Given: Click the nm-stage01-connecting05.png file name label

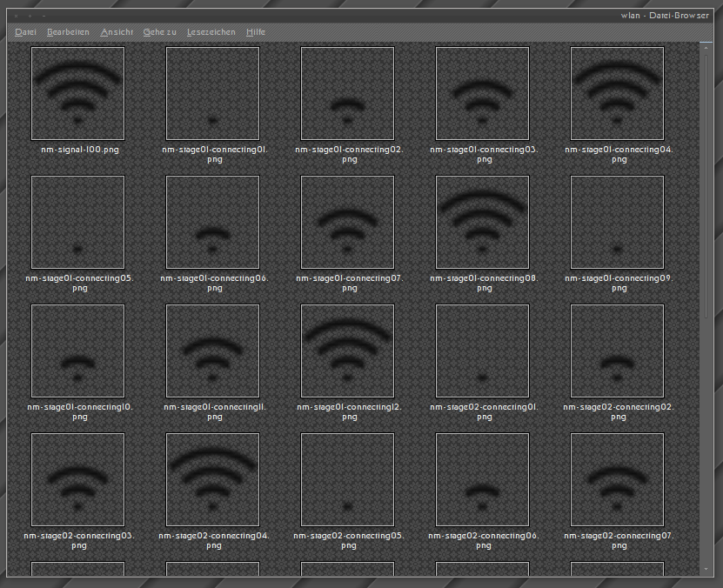Looking at the screenshot, I should pyautogui.click(x=79, y=283).
